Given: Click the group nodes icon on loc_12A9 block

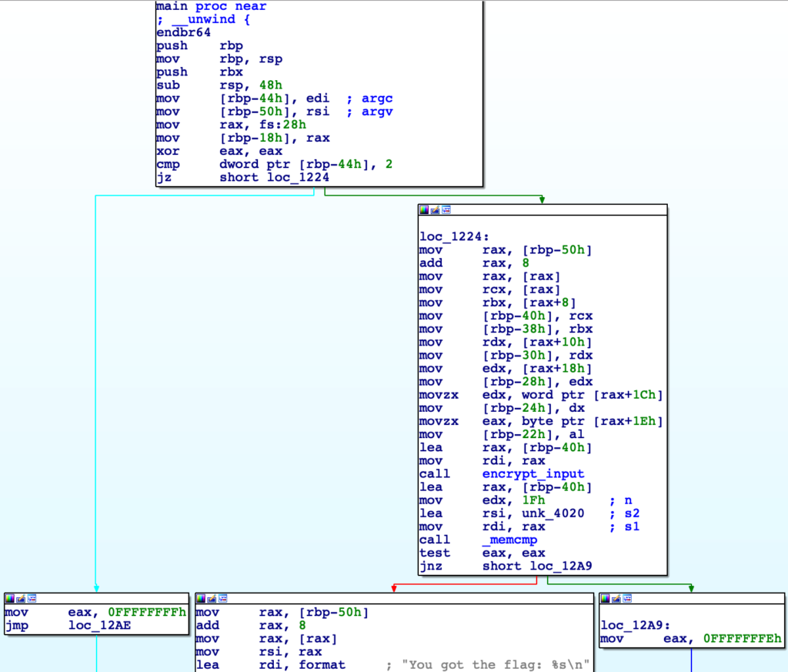Looking at the screenshot, I should click(627, 598).
